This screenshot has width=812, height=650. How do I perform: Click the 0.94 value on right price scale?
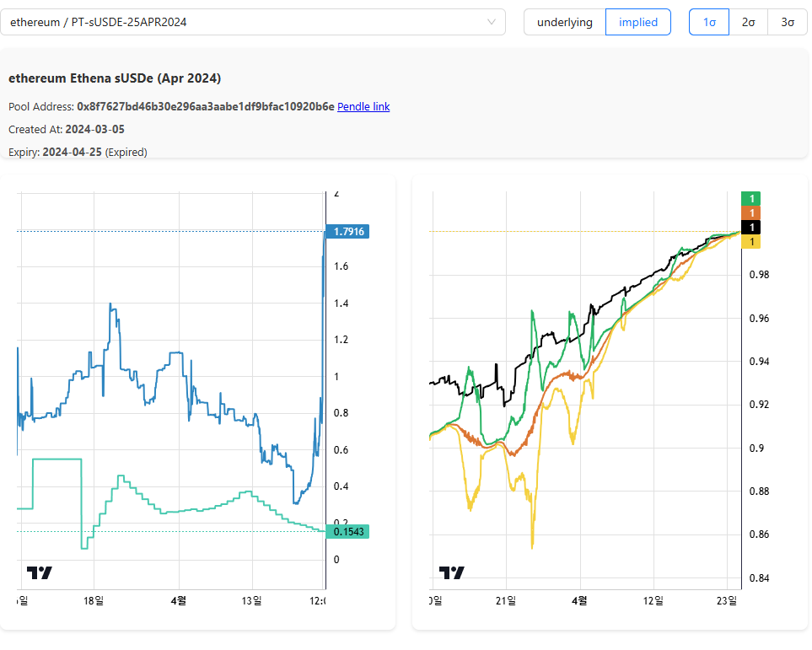click(x=759, y=361)
